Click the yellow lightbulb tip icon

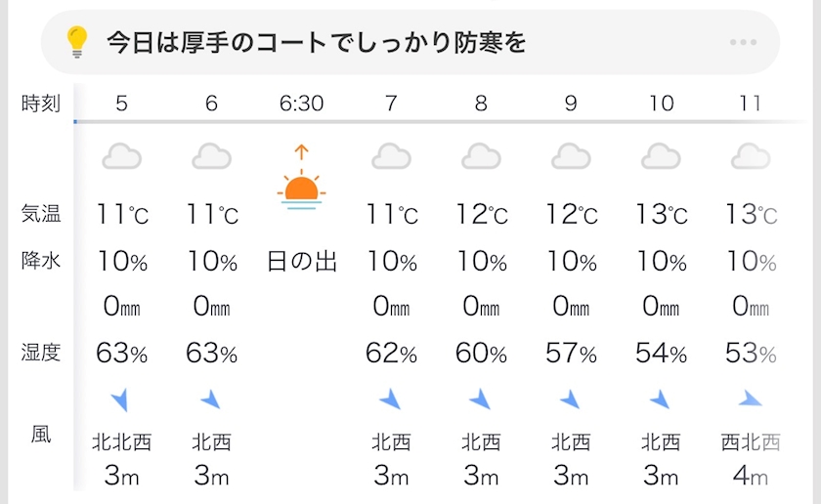coord(77,42)
